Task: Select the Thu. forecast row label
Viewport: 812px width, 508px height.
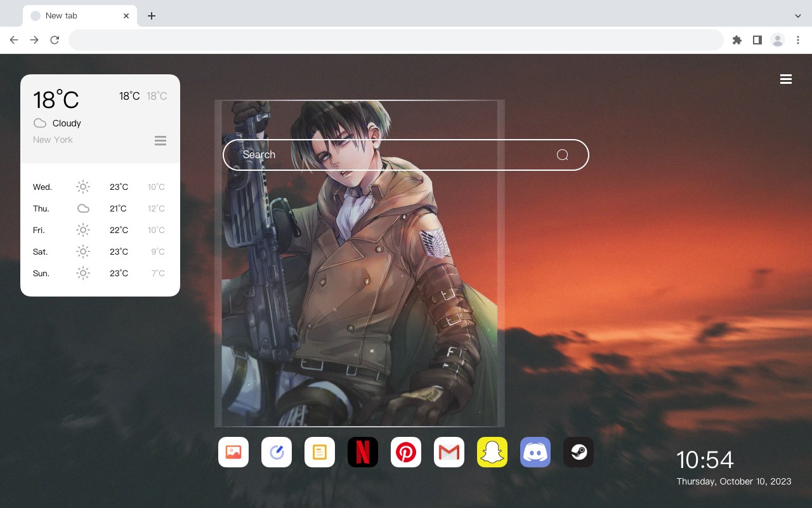Action: [x=41, y=209]
